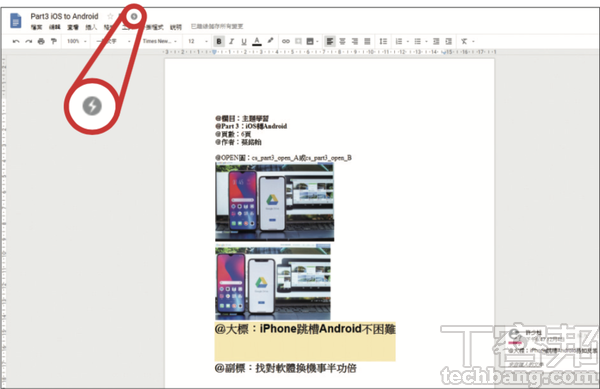Open the font size 12 dropdown
This screenshot has height=389, width=600.
pyautogui.click(x=198, y=41)
